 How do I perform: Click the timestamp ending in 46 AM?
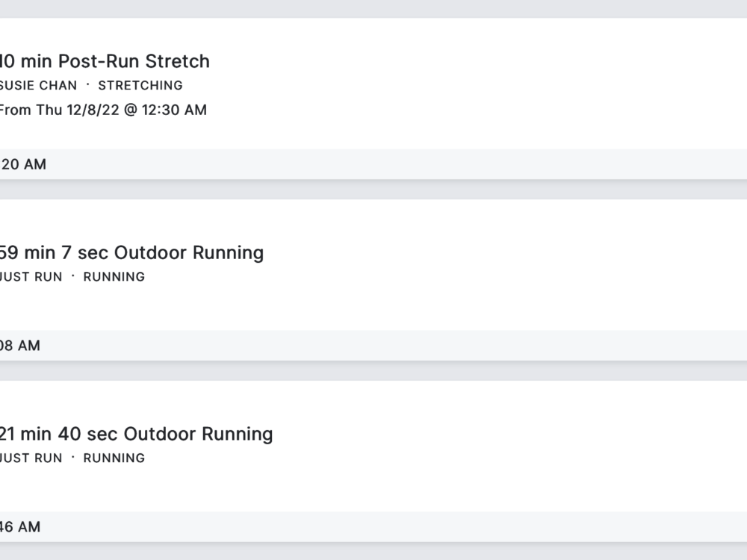coord(21,527)
